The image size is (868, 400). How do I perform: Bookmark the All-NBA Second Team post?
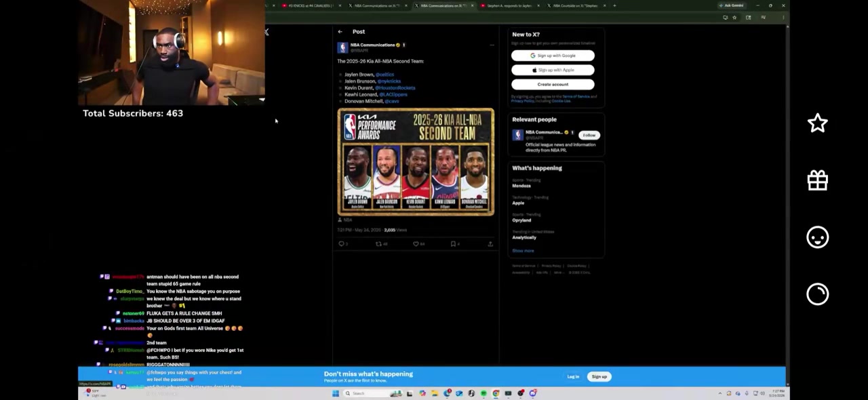coord(453,244)
